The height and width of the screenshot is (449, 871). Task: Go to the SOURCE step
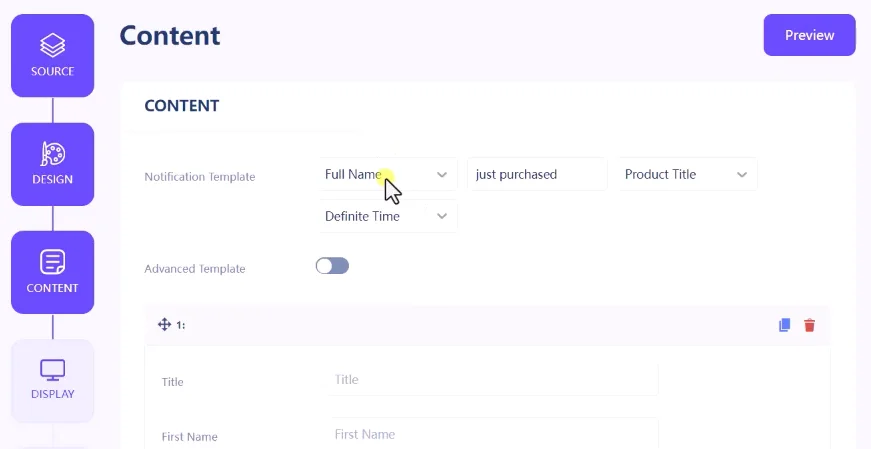(53, 56)
